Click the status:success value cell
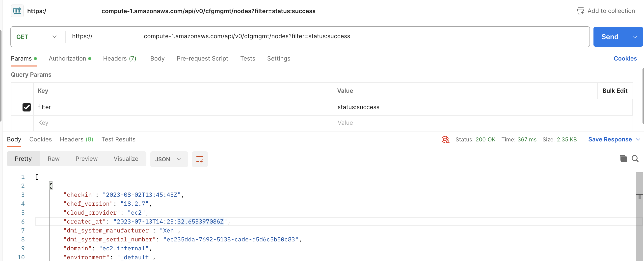This screenshot has width=644, height=261. point(483,107)
